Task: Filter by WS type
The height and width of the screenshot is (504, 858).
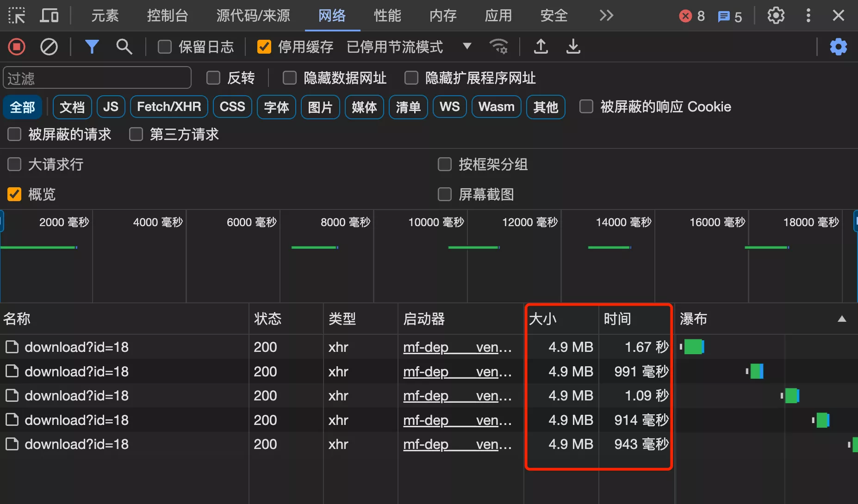Action: (x=450, y=107)
